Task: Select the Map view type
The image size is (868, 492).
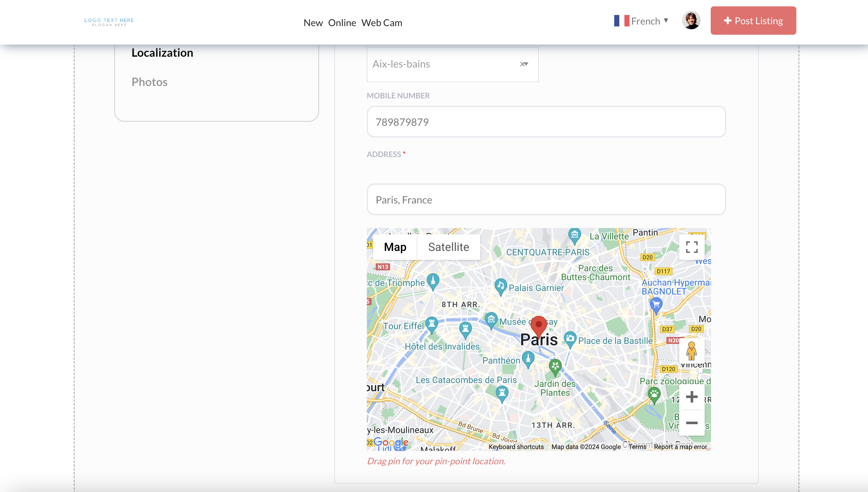Action: point(395,247)
